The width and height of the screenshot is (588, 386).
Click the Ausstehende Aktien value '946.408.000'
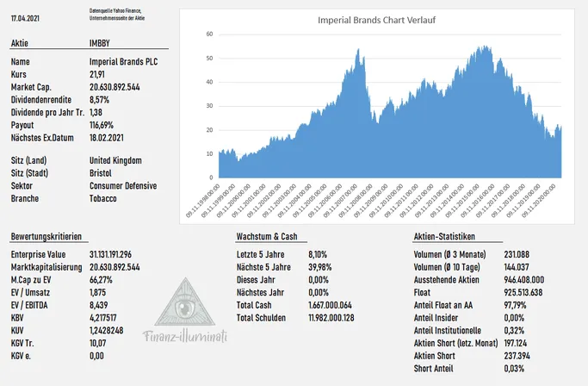[524, 280]
